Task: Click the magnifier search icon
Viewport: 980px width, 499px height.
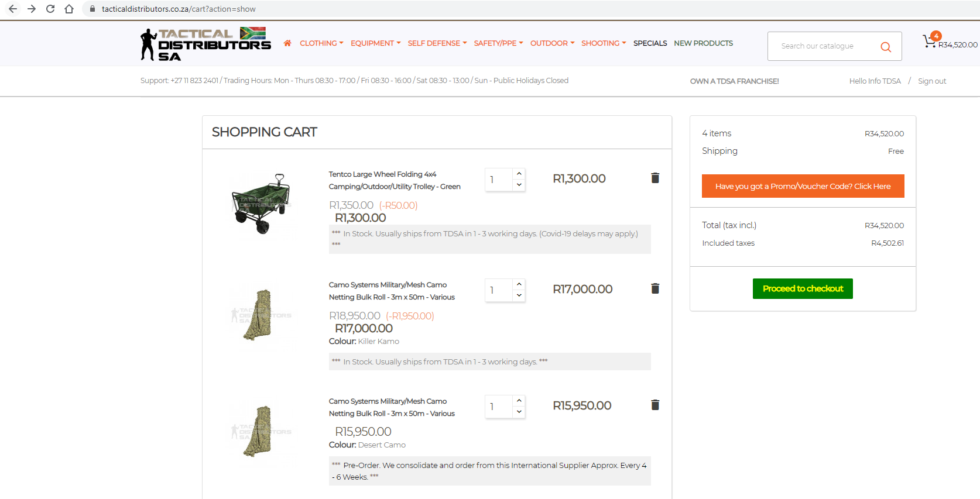Action: pos(886,47)
